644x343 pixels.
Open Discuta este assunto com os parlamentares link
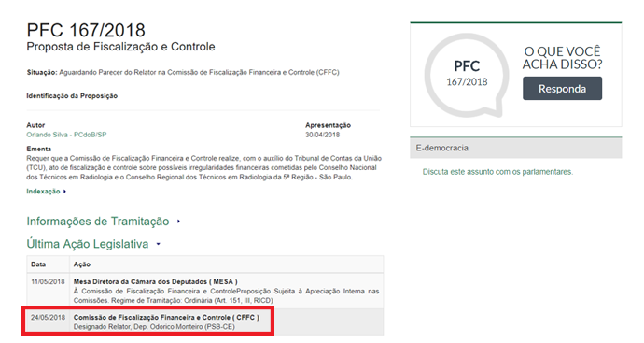[497, 172]
